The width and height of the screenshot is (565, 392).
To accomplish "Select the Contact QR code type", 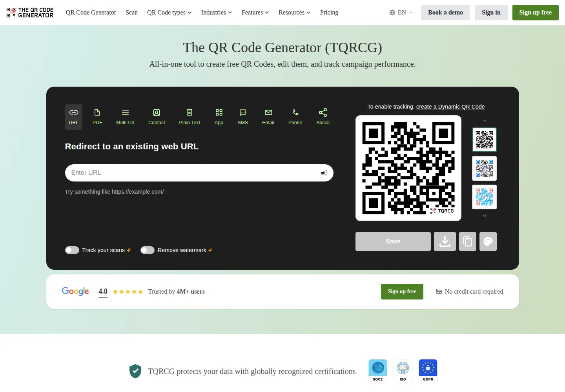I will [157, 117].
